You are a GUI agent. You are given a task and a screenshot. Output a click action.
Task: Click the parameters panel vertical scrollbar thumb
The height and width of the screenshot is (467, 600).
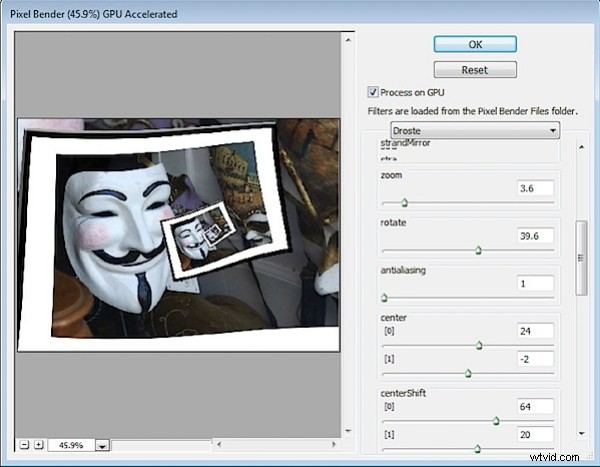[581, 258]
